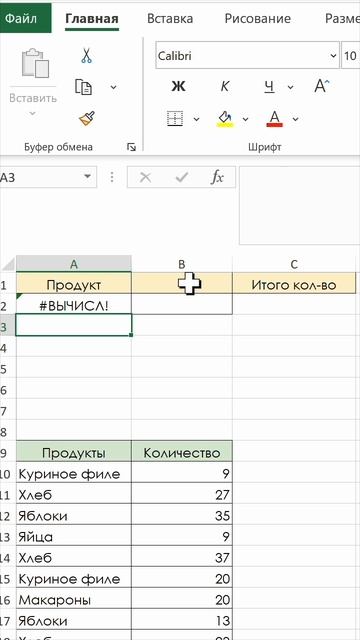Expand the Name Box dropdown
The height and width of the screenshot is (640, 360).
(x=87, y=177)
